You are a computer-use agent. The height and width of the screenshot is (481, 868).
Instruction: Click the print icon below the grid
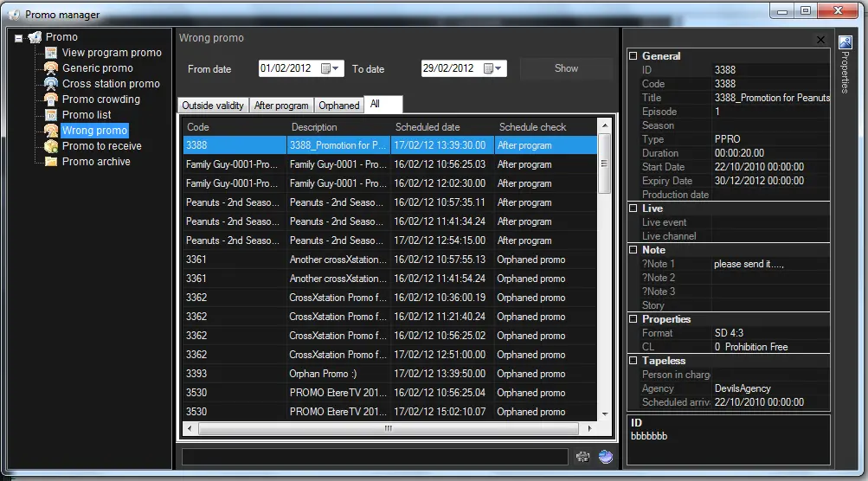(x=582, y=457)
